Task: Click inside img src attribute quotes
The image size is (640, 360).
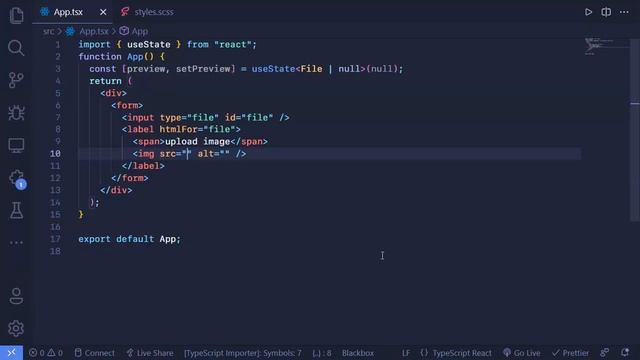Action: (x=187, y=154)
